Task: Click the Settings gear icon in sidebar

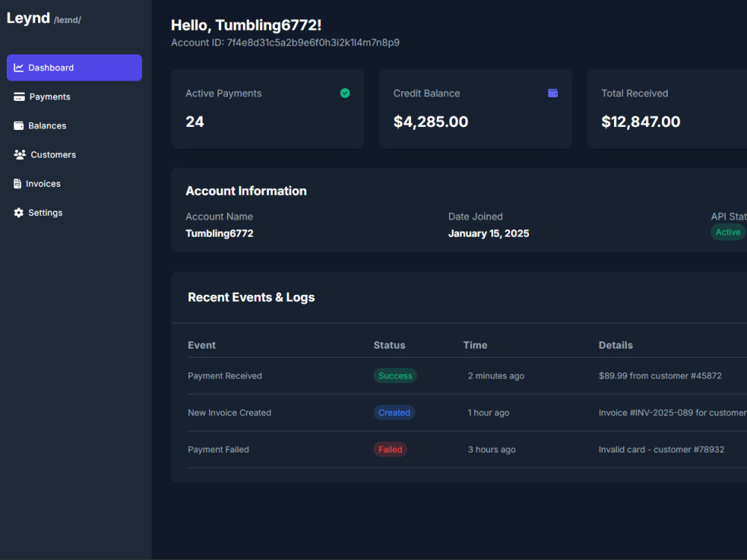Action: click(19, 213)
